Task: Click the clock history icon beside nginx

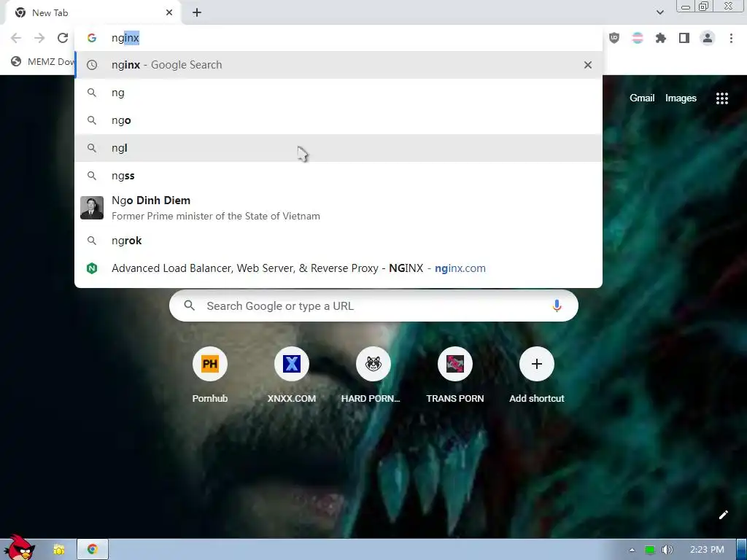Action: coord(92,65)
